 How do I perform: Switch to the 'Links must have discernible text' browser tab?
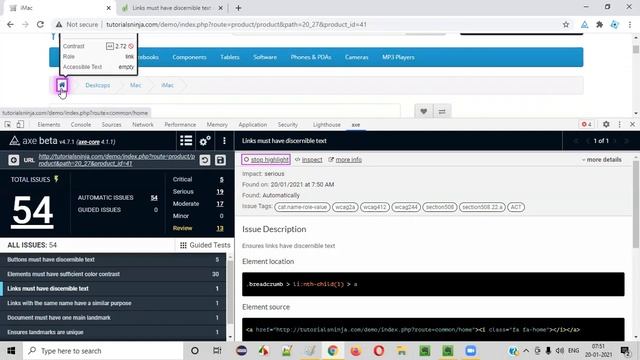[171, 8]
